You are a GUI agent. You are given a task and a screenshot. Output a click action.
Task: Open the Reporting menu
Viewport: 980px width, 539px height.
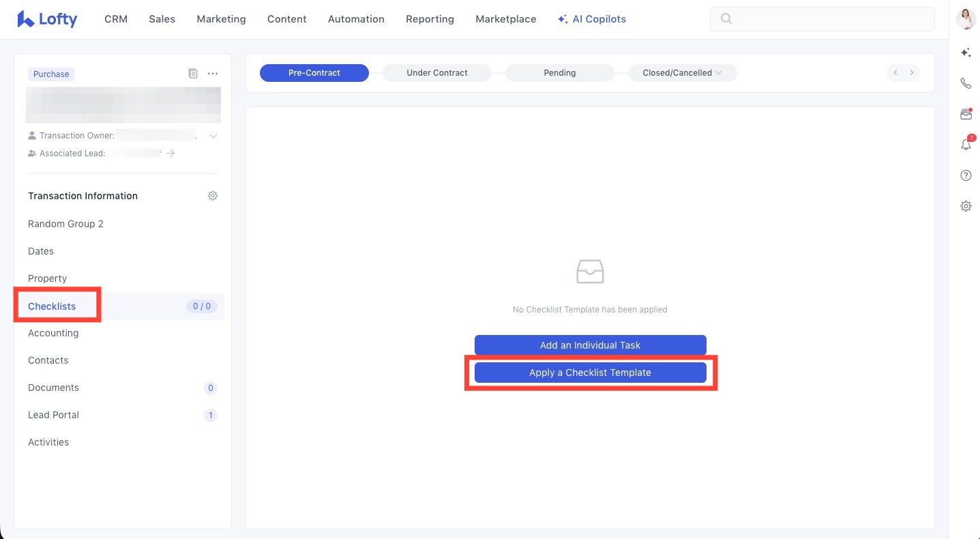[430, 19]
